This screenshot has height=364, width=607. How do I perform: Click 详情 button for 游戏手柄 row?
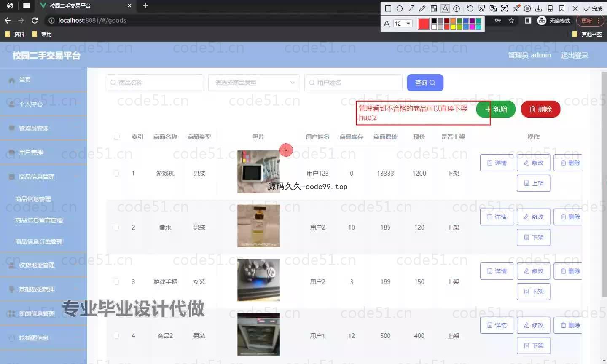coord(497,271)
